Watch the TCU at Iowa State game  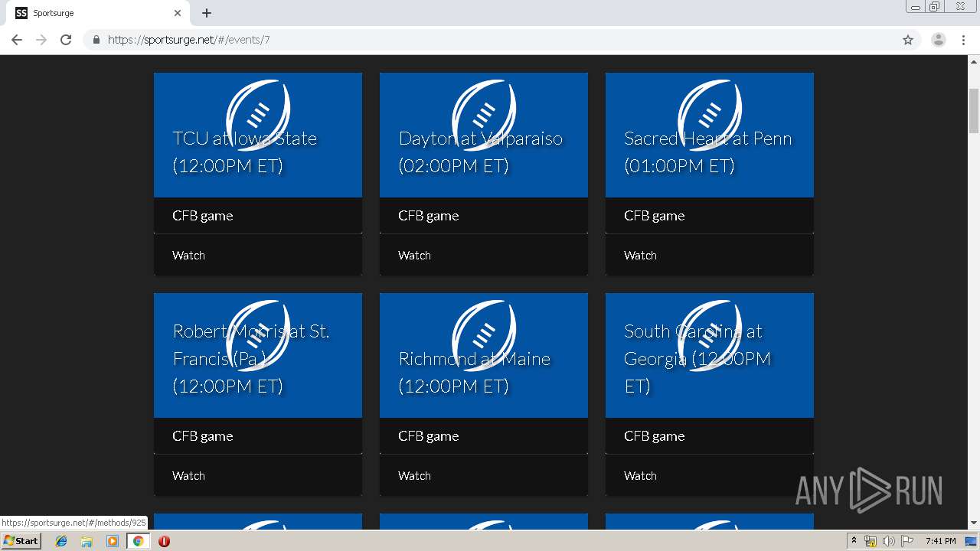tap(188, 256)
